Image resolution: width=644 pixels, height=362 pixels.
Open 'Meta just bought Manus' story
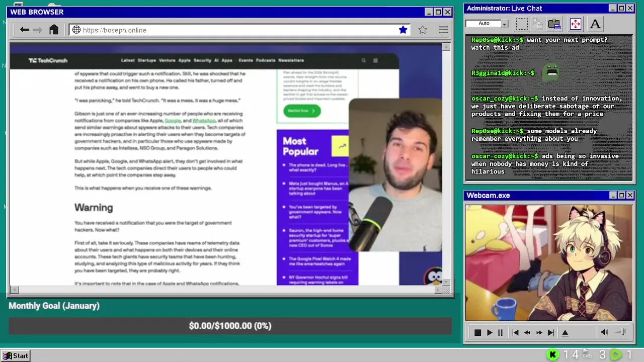tap(318, 188)
